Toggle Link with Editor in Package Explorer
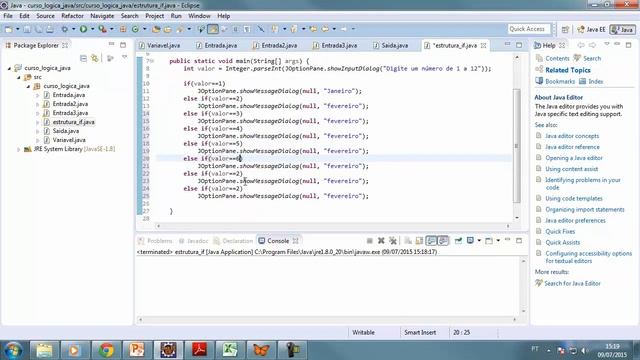The width and height of the screenshot is (640, 360). point(95,58)
